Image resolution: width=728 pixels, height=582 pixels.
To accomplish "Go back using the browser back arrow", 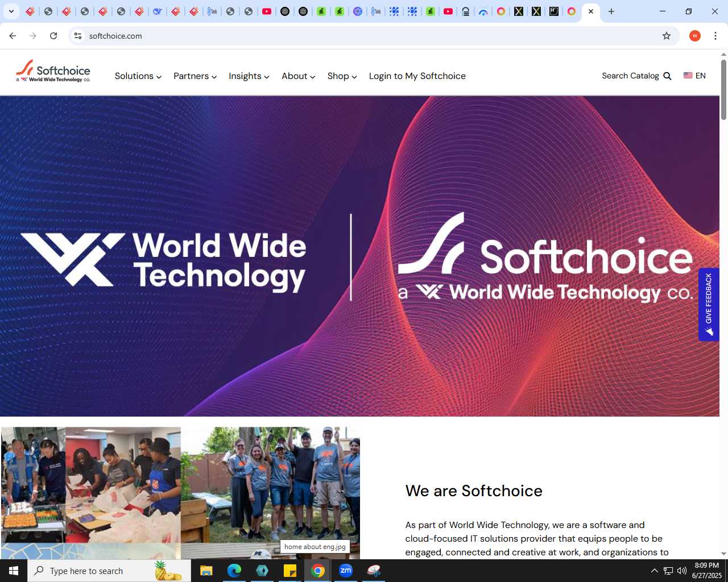I will tap(13, 36).
